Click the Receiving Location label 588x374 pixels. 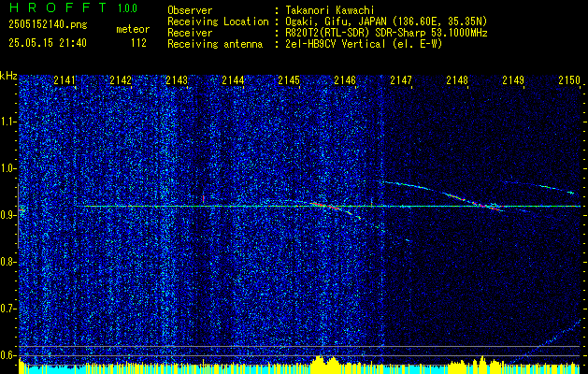[x=218, y=22]
